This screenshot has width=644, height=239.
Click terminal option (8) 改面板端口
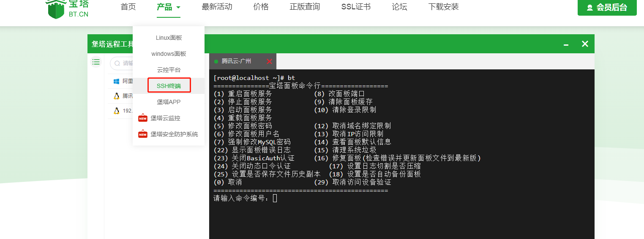tap(339, 94)
